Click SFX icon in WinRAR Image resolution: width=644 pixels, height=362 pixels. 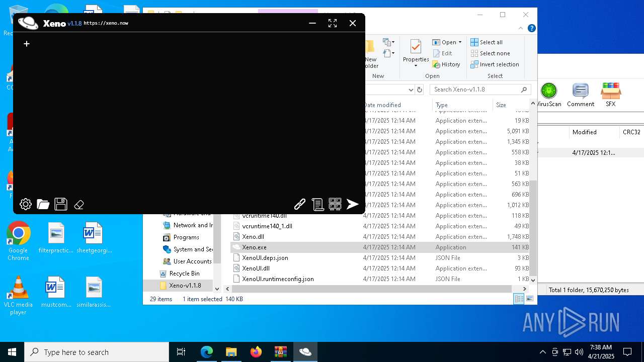[x=611, y=95]
